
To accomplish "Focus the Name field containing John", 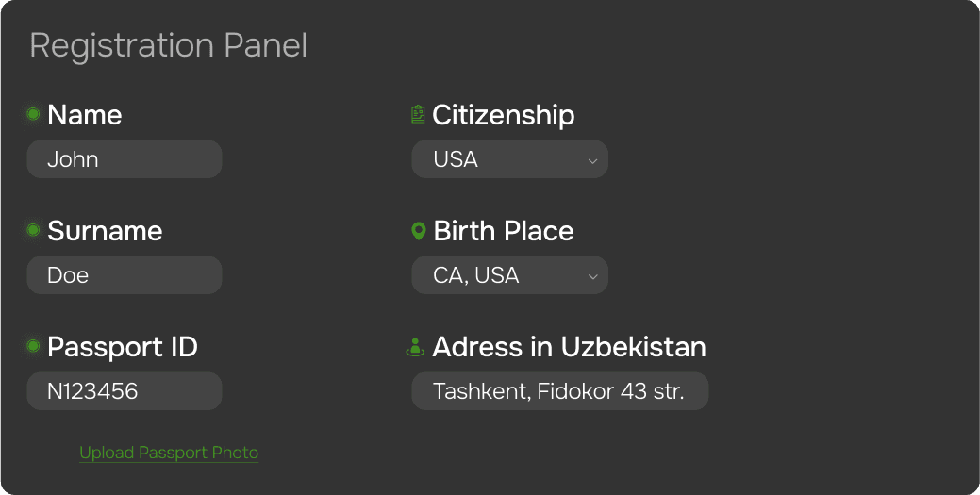I will (x=125, y=159).
